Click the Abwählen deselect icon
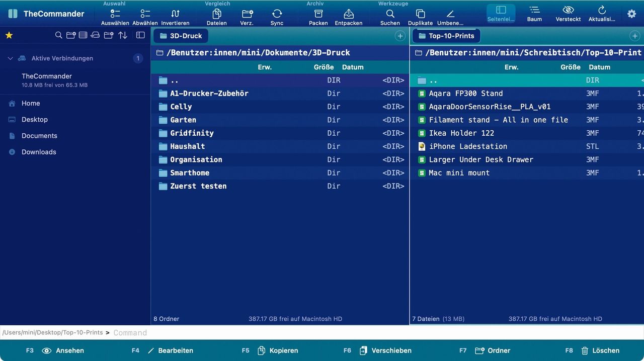This screenshot has height=361, width=644. coord(145,14)
